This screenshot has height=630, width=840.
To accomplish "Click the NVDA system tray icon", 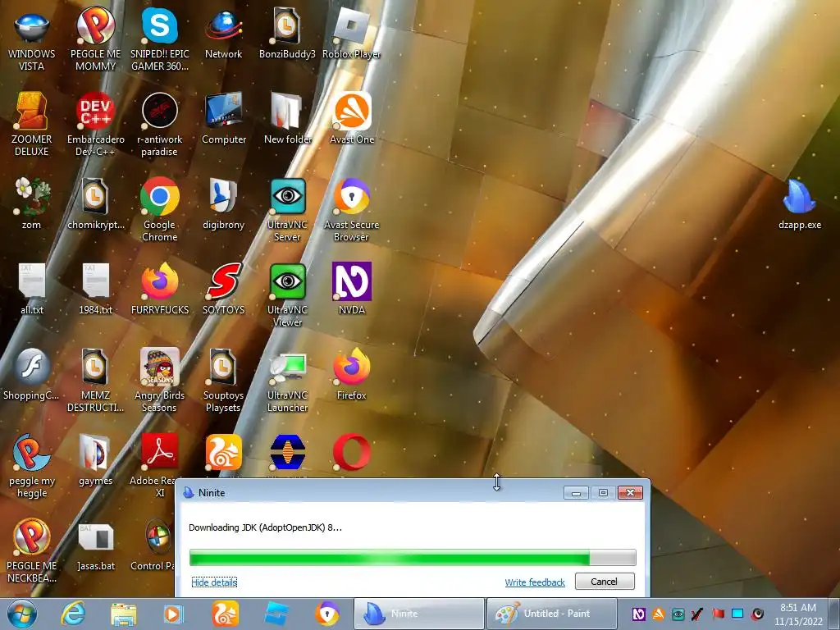I will [x=638, y=614].
